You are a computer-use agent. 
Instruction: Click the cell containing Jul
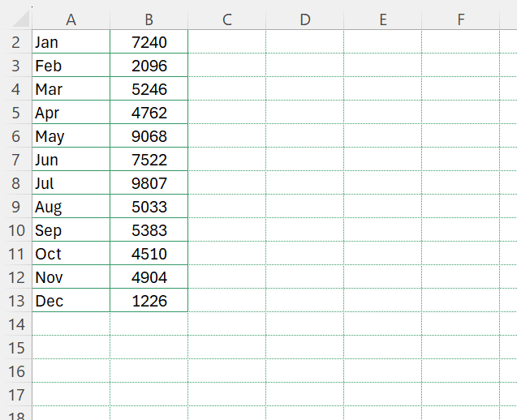coord(71,182)
